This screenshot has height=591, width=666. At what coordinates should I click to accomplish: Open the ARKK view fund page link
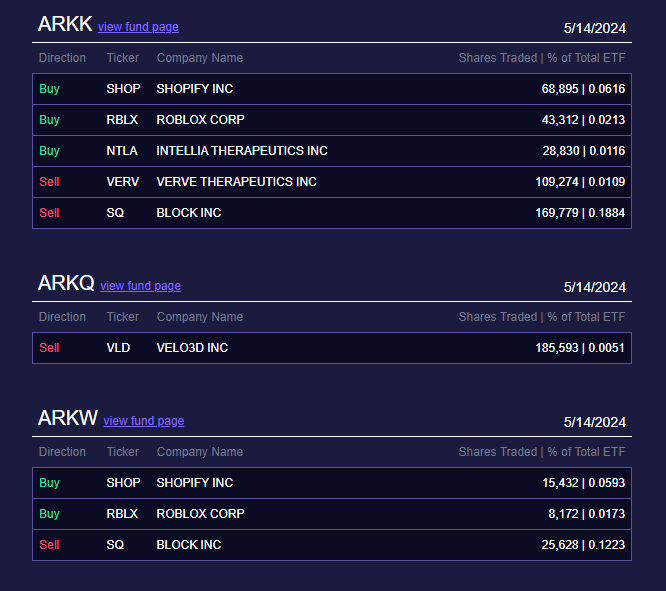tap(138, 27)
